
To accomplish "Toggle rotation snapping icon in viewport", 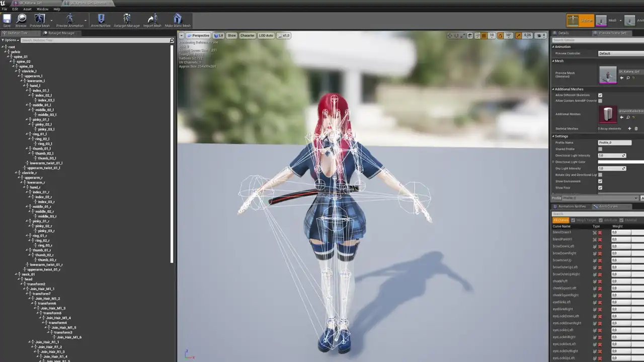I will pyautogui.click(x=500, y=36).
